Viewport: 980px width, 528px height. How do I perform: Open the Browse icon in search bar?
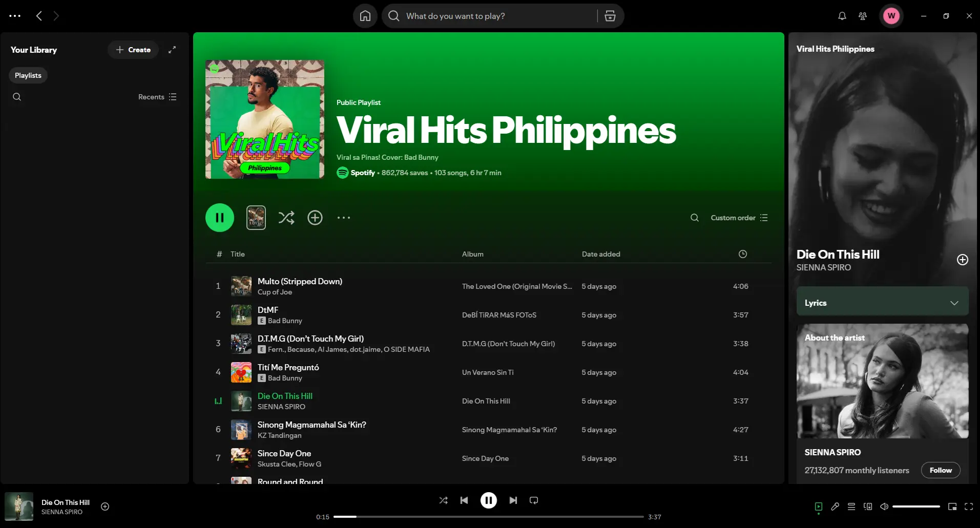610,16
